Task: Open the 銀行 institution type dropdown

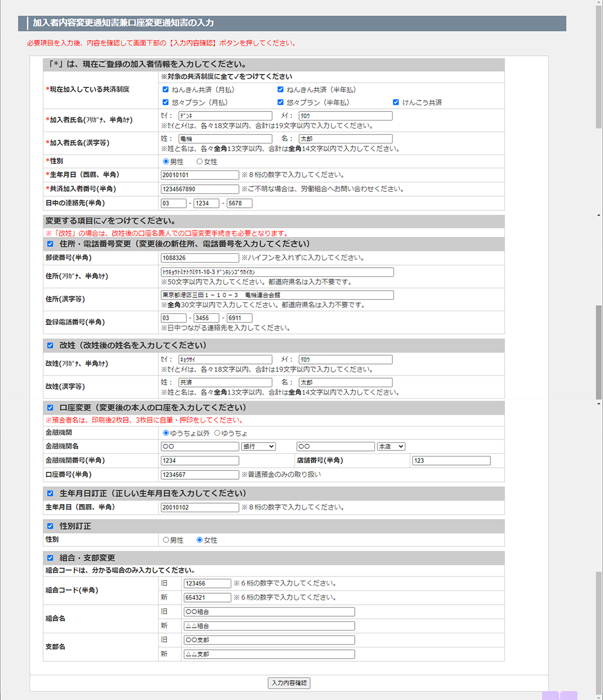Action: pos(258,446)
